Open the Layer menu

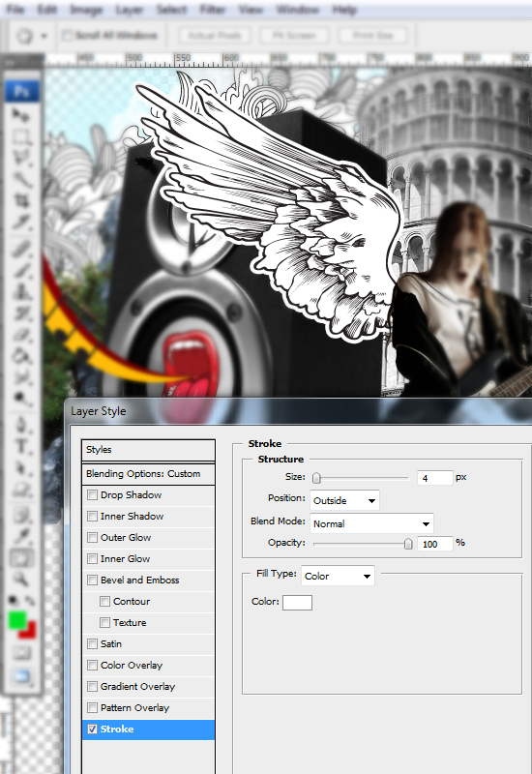point(130,10)
